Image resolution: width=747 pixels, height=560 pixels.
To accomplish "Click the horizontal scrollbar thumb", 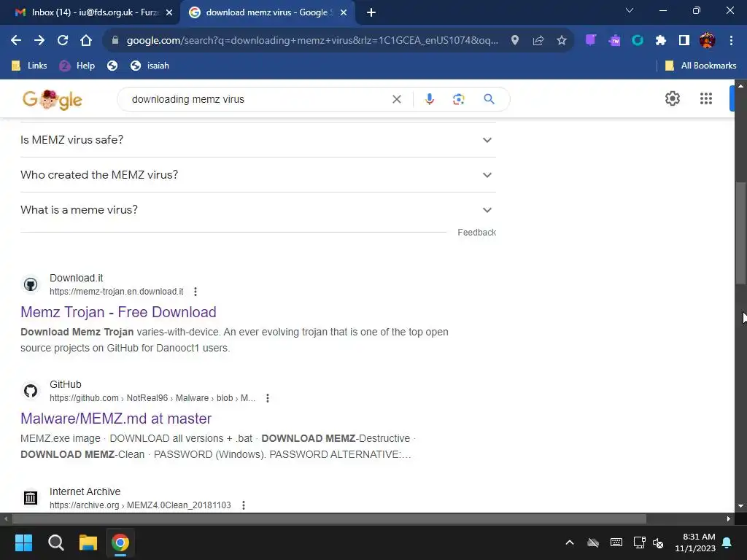I will coord(329,518).
